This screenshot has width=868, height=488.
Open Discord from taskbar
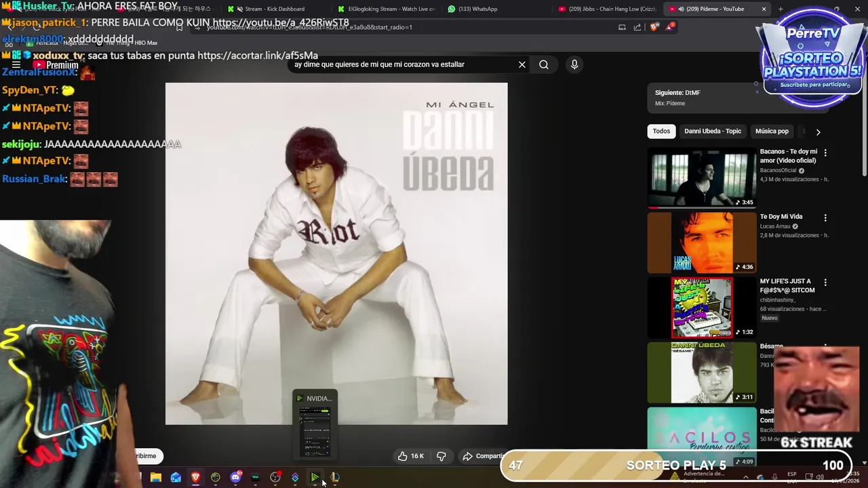(235, 478)
